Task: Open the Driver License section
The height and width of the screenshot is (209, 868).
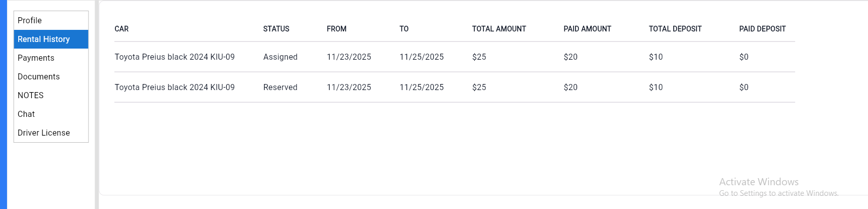Action: click(x=44, y=133)
